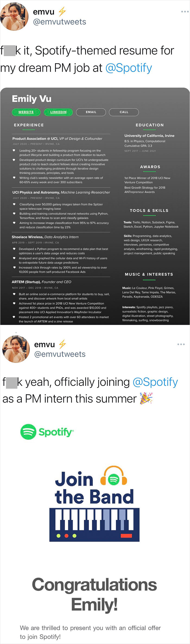Click the green LINKEDIN pill on the resume

pyautogui.click(x=58, y=112)
